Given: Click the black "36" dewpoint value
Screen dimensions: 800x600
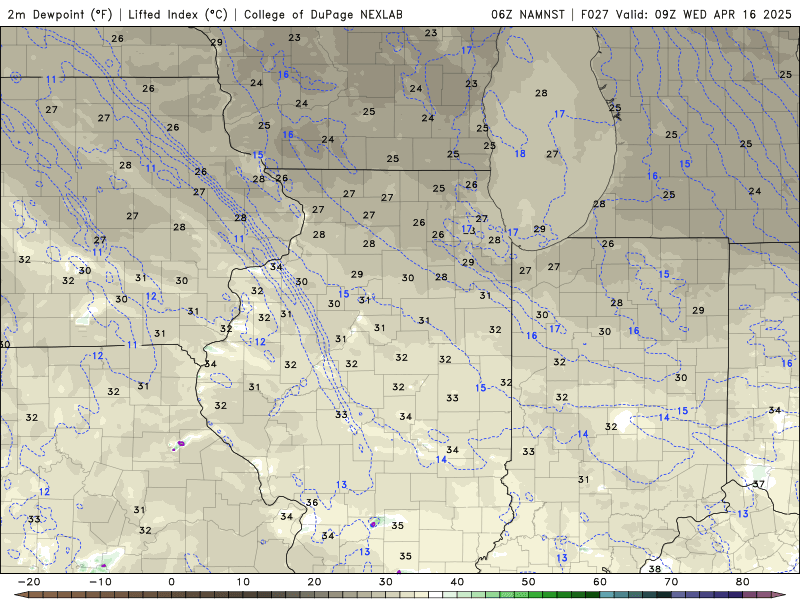Looking at the screenshot, I should click(x=312, y=502).
